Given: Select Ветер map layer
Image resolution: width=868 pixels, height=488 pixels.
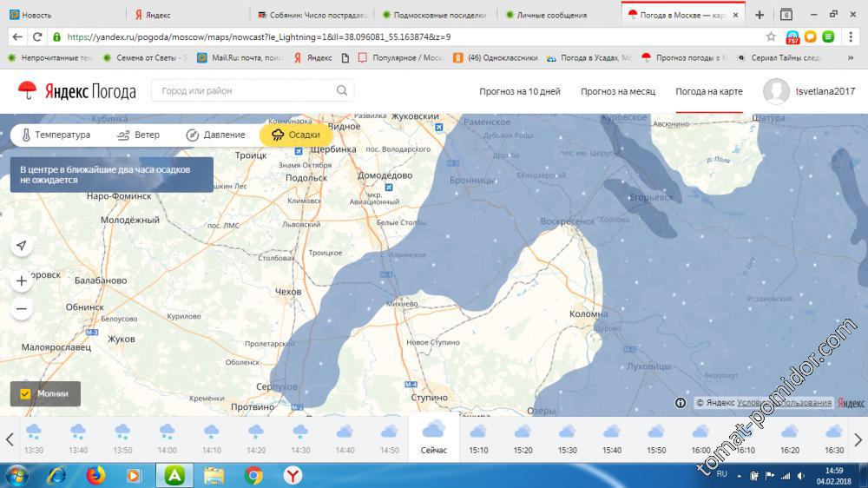Looking at the screenshot, I should point(138,135).
